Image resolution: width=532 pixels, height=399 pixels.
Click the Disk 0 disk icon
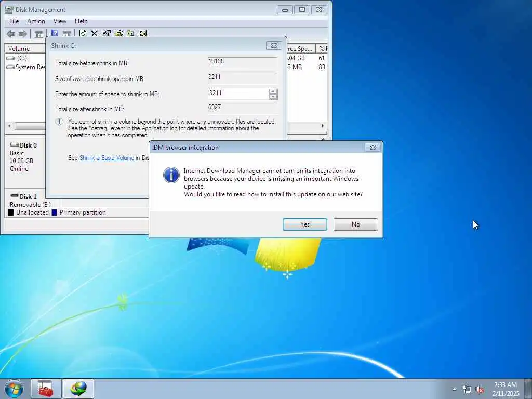14,144
